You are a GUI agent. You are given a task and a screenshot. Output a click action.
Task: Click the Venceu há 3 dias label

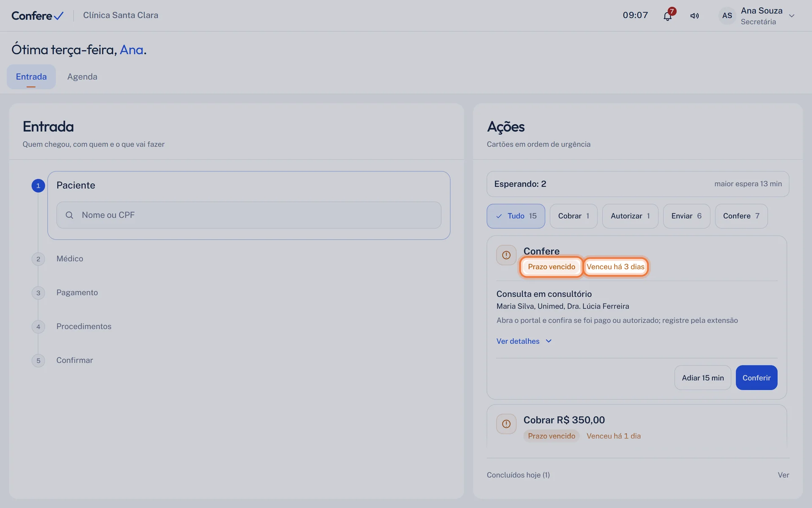pyautogui.click(x=615, y=267)
